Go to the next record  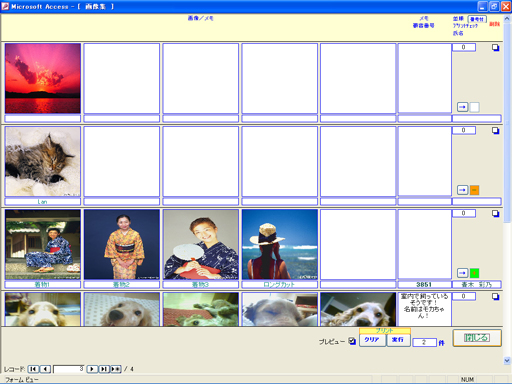coord(92,369)
